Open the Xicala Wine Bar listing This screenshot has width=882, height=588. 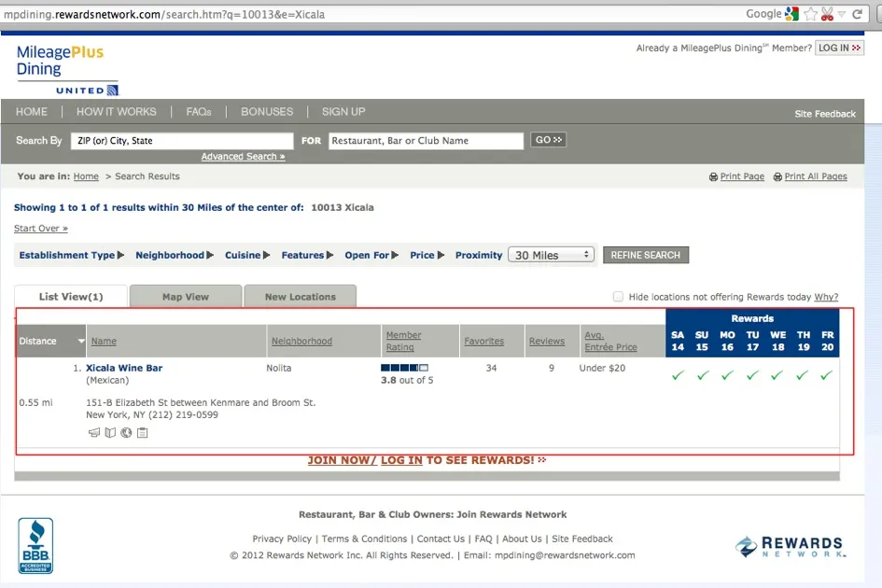tap(124, 368)
